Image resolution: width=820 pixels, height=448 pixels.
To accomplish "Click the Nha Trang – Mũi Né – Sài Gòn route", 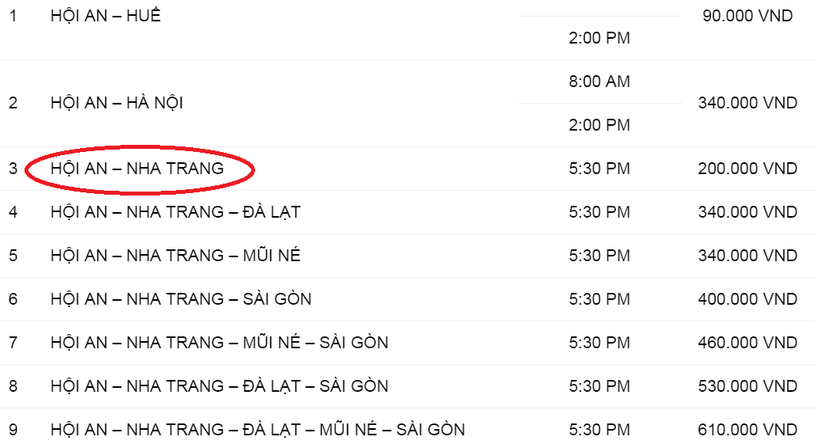I will pyautogui.click(x=219, y=343).
